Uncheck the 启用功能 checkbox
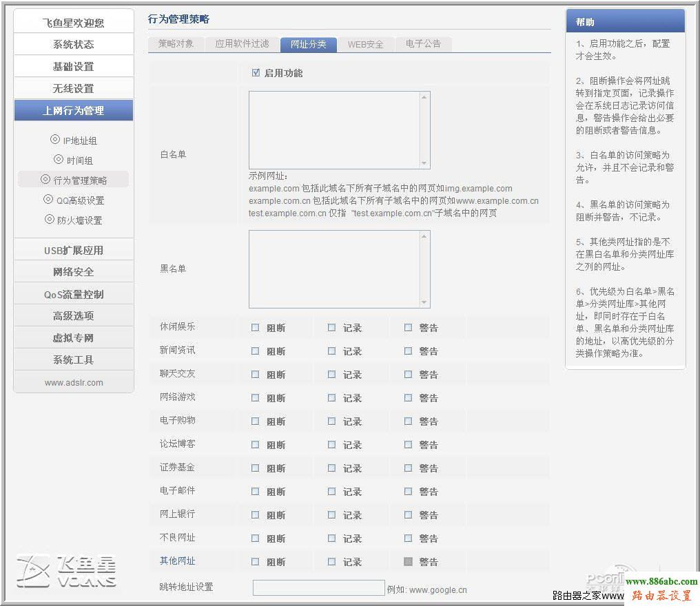The image size is (700, 606). coord(256,72)
